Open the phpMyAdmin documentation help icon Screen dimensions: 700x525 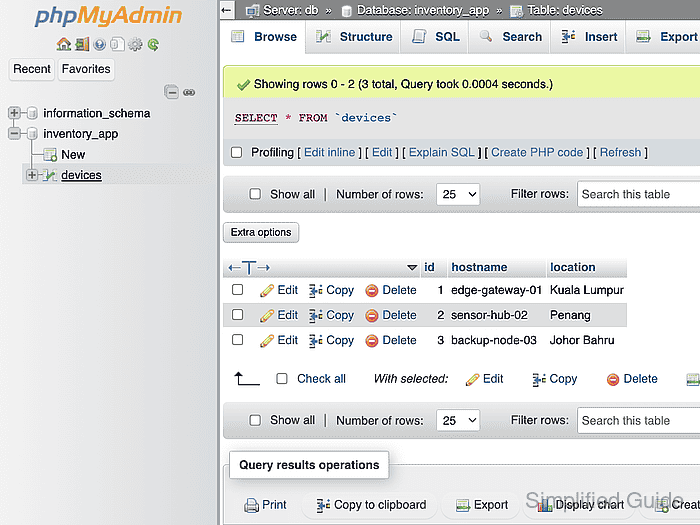coord(100,44)
